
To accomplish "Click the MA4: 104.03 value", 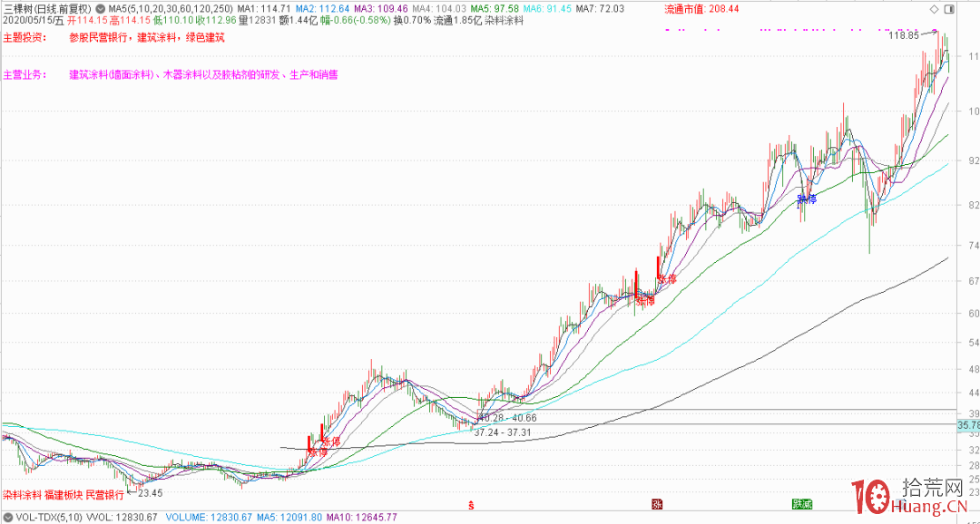I will 439,9.
